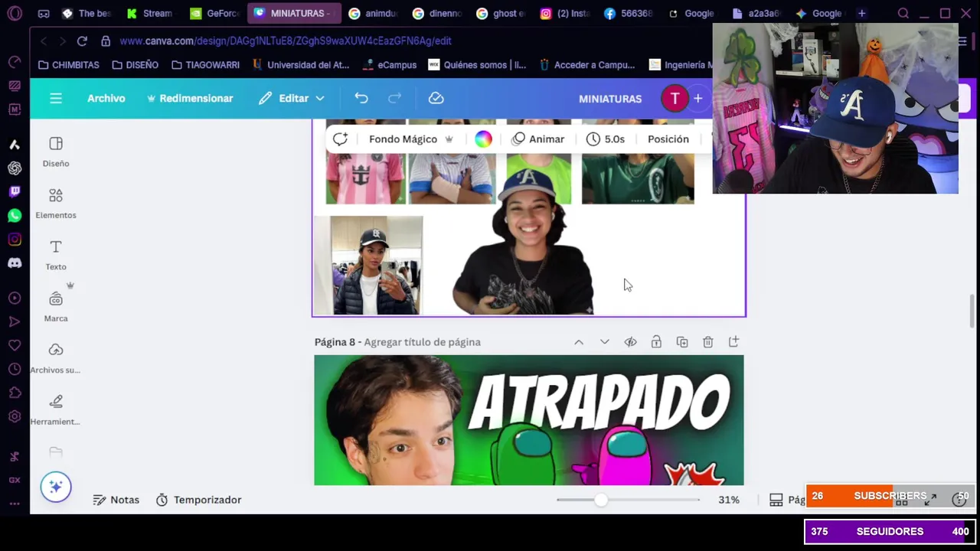Image resolution: width=980 pixels, height=551 pixels.
Task: Reload the page in the browser
Action: click(x=82, y=41)
